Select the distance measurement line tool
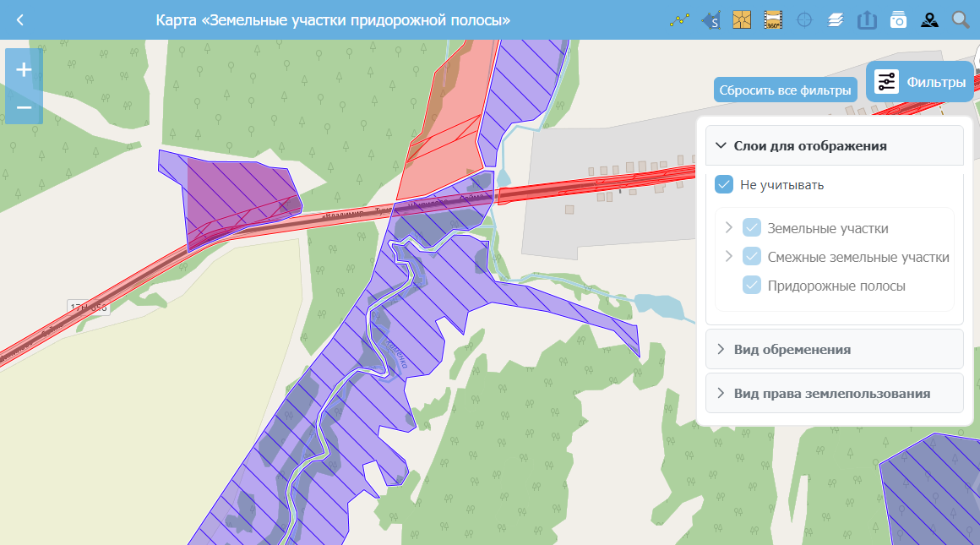The height and width of the screenshot is (545, 980). coord(678,19)
